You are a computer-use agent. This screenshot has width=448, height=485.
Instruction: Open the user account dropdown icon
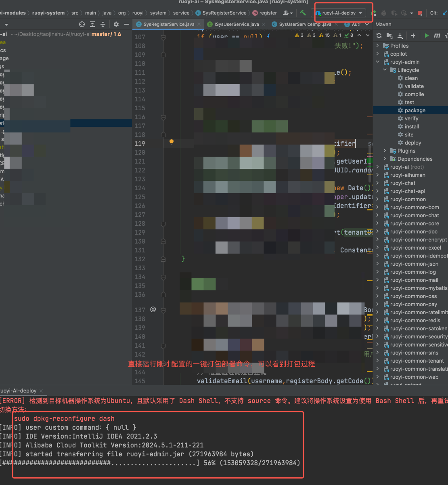click(288, 13)
